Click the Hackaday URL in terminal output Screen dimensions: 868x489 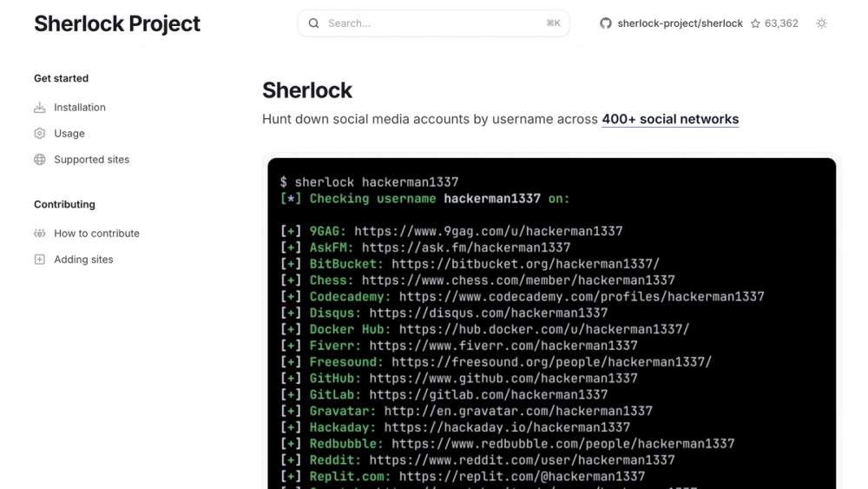coord(507,427)
